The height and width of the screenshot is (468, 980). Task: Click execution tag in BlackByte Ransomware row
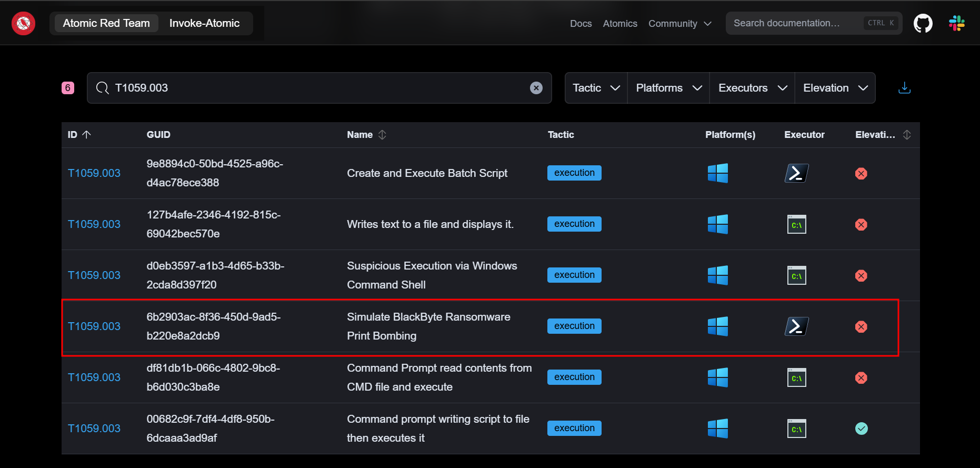click(x=574, y=326)
